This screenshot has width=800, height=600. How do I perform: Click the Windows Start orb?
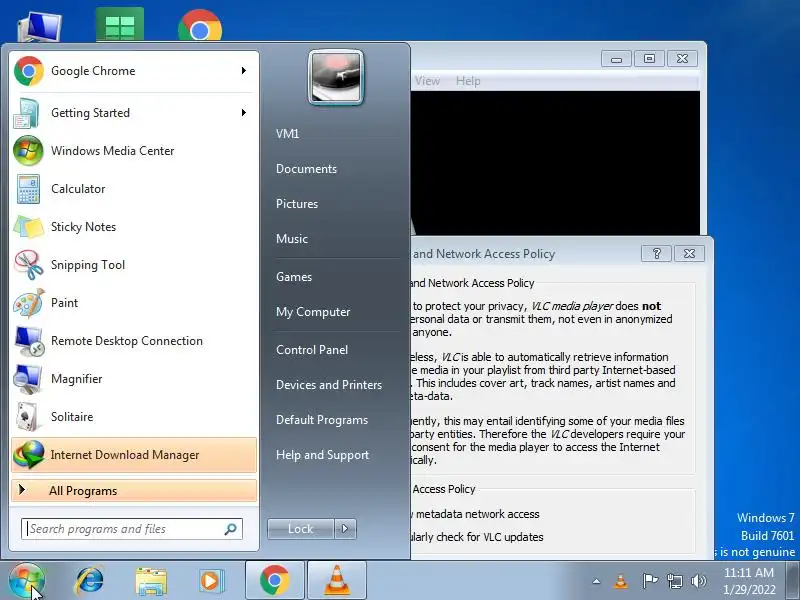coord(27,580)
